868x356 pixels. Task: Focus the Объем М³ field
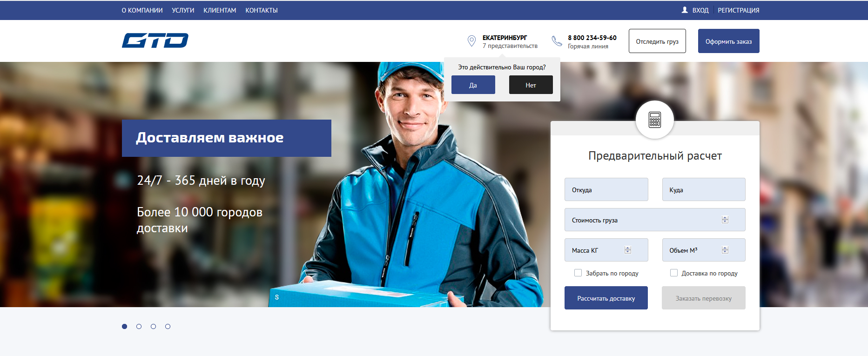(704, 250)
